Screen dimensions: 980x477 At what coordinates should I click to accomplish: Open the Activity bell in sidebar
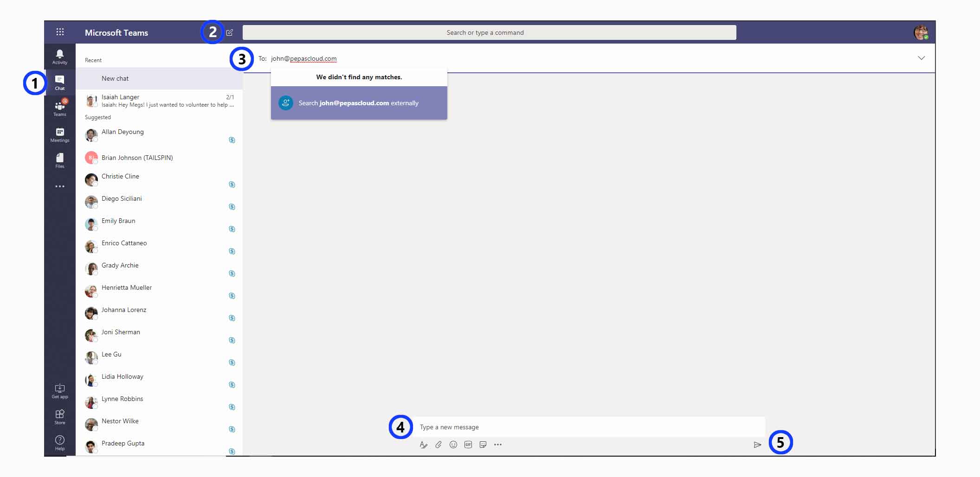click(60, 57)
